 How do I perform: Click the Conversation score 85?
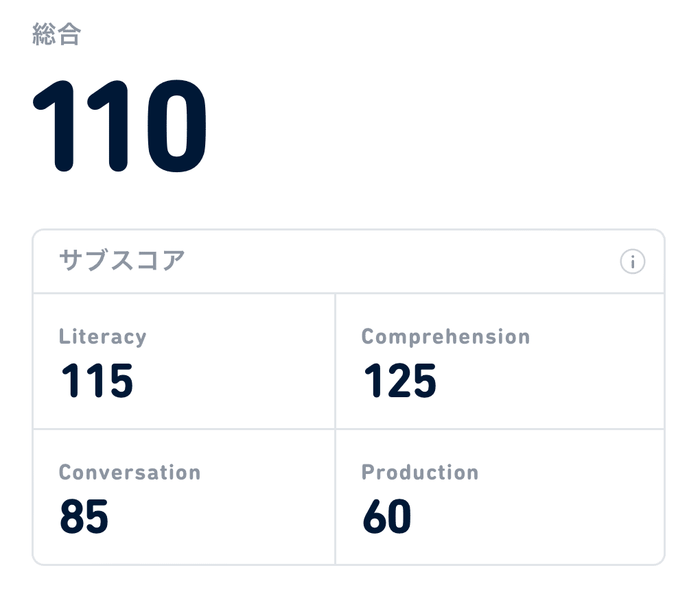point(84,517)
